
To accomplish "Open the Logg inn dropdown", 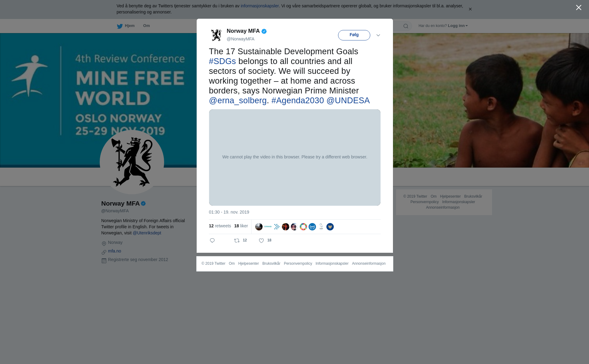I will point(458,26).
